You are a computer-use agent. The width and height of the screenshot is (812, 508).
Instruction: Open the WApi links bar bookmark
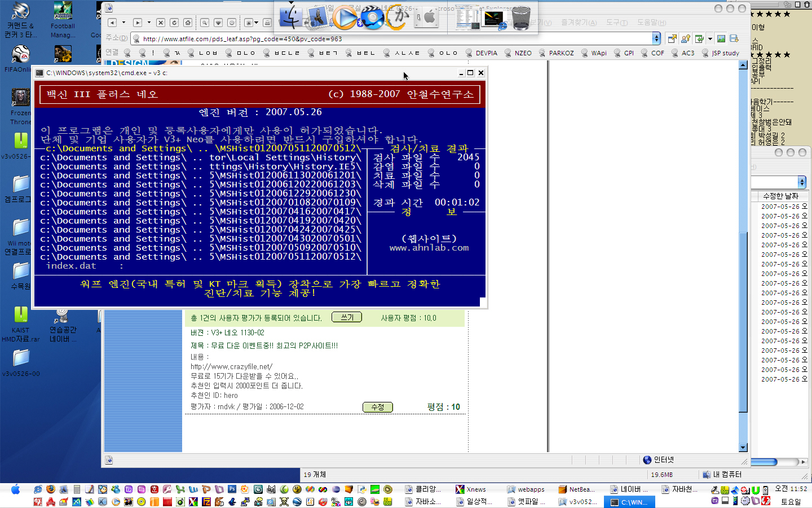[x=594, y=53]
